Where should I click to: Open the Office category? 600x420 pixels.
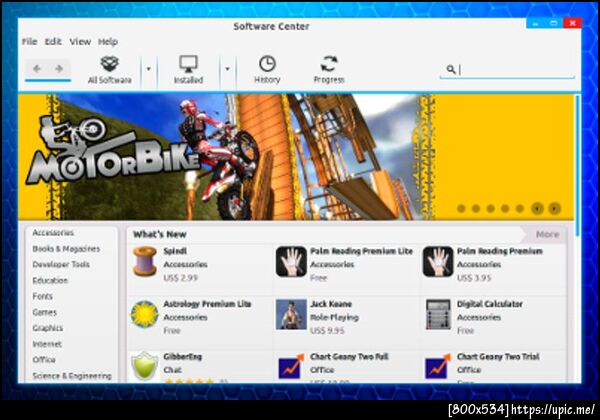[x=44, y=360]
